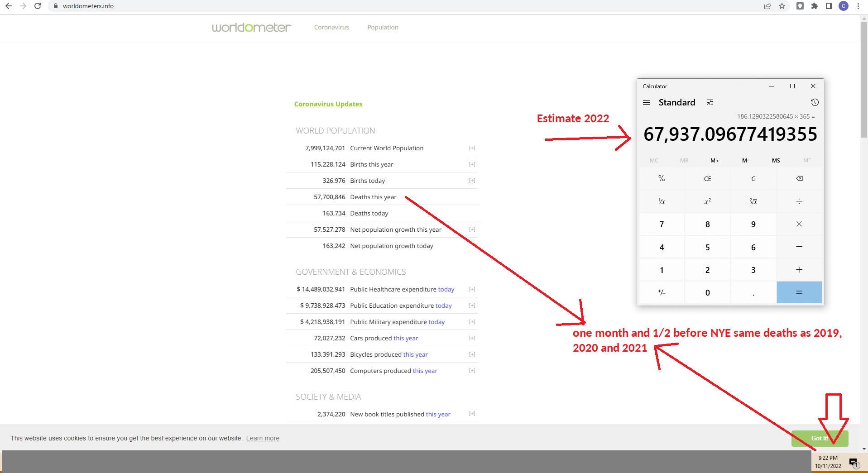Click Learn more in cookie banner
The height and width of the screenshot is (473, 868).
(x=263, y=438)
